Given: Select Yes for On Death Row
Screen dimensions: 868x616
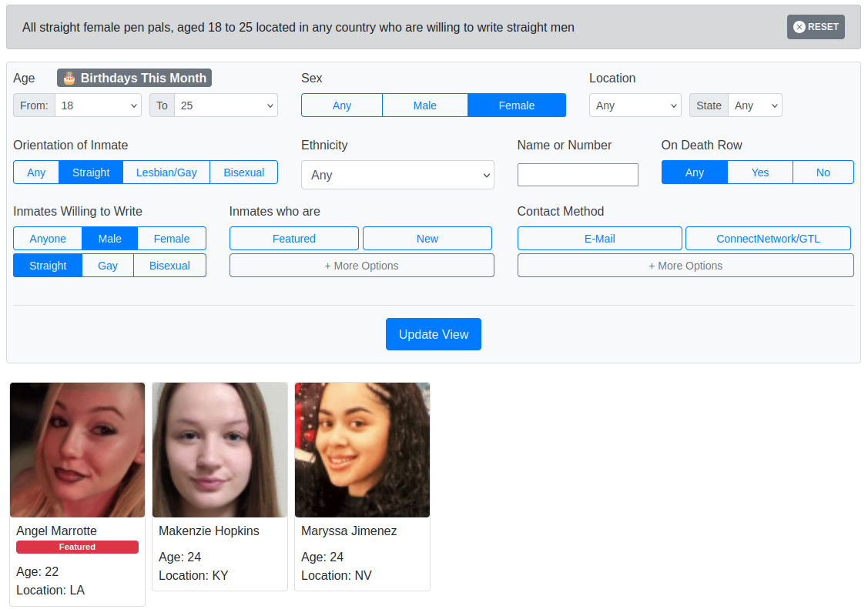Looking at the screenshot, I should pyautogui.click(x=759, y=172).
